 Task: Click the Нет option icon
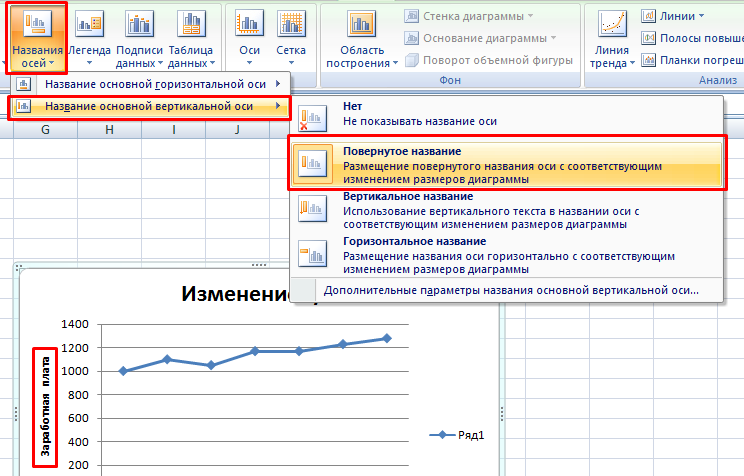(x=312, y=118)
